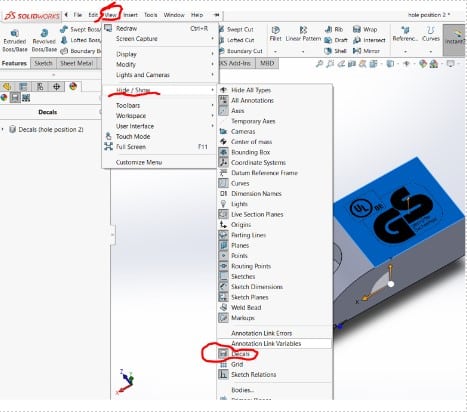Open Reference Geometry dropdown

pos(405,51)
